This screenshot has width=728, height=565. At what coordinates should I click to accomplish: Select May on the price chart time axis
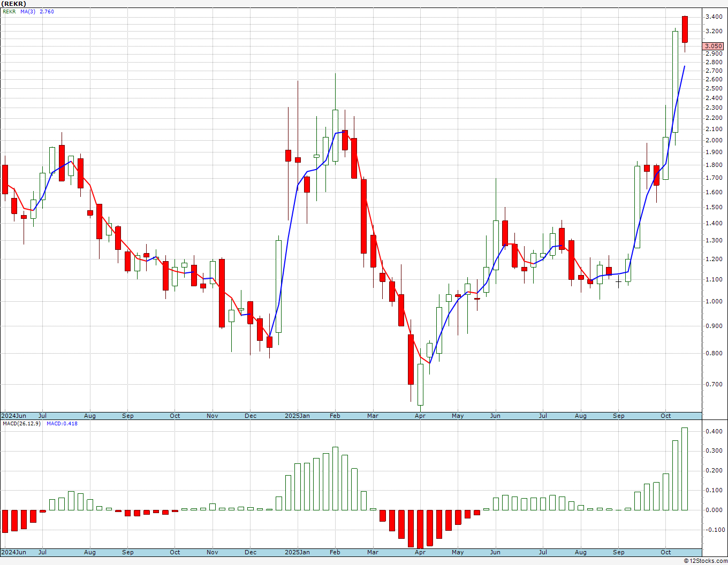pyautogui.click(x=458, y=416)
